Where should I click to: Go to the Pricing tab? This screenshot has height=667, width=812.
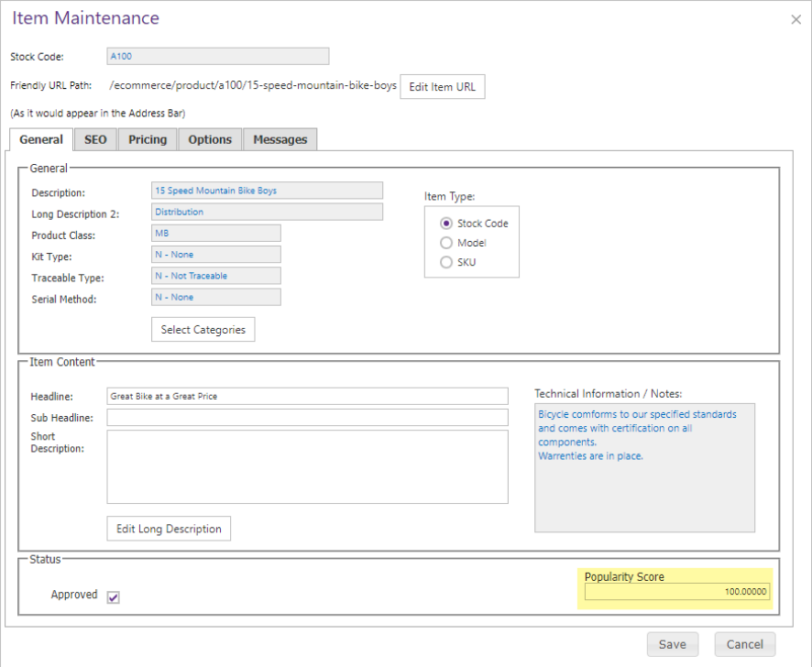pyautogui.click(x=148, y=139)
